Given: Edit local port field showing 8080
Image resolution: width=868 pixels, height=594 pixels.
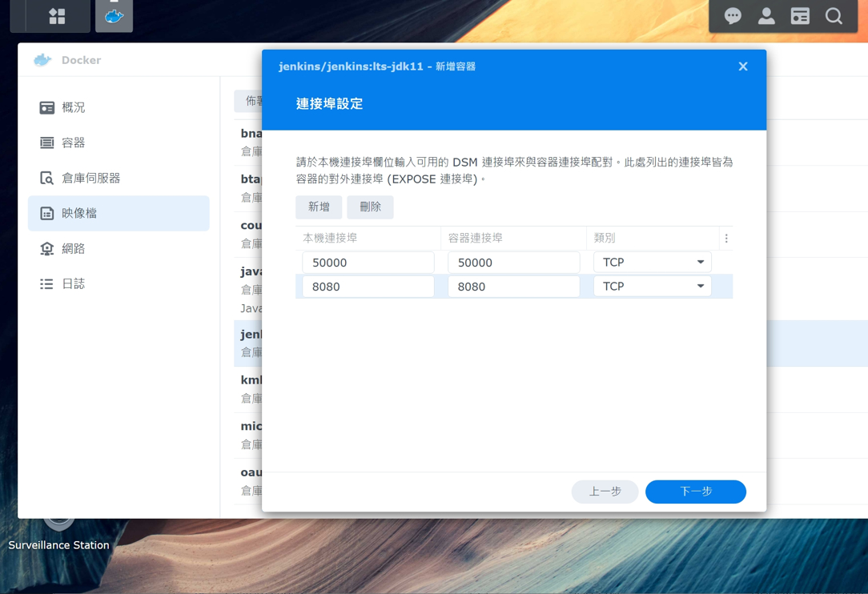Looking at the screenshot, I should 368,287.
